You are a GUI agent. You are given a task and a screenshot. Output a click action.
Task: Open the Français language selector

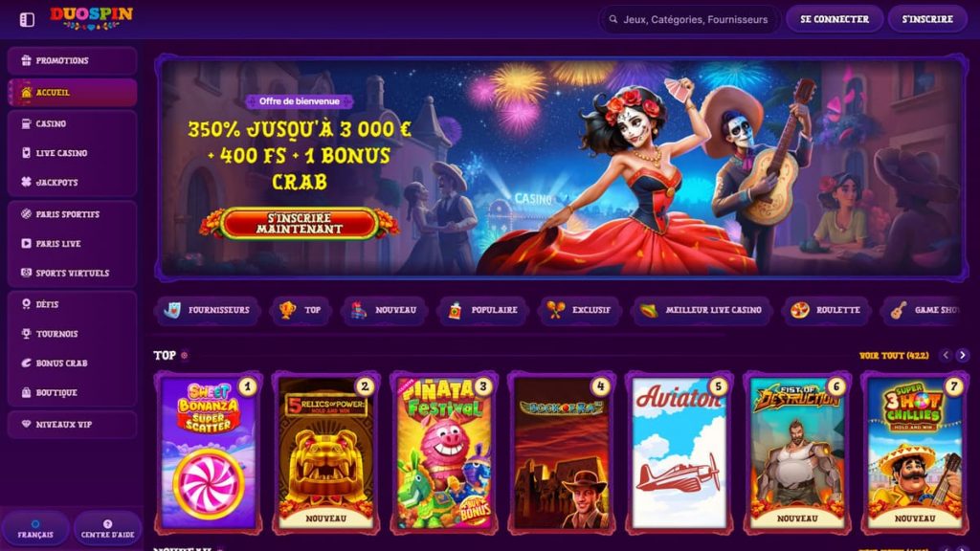click(x=35, y=528)
